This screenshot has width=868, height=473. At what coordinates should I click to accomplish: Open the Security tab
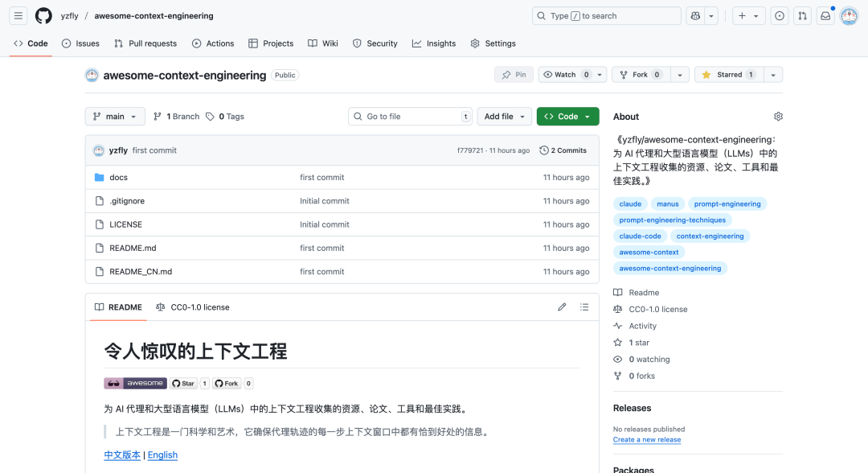[x=375, y=43]
